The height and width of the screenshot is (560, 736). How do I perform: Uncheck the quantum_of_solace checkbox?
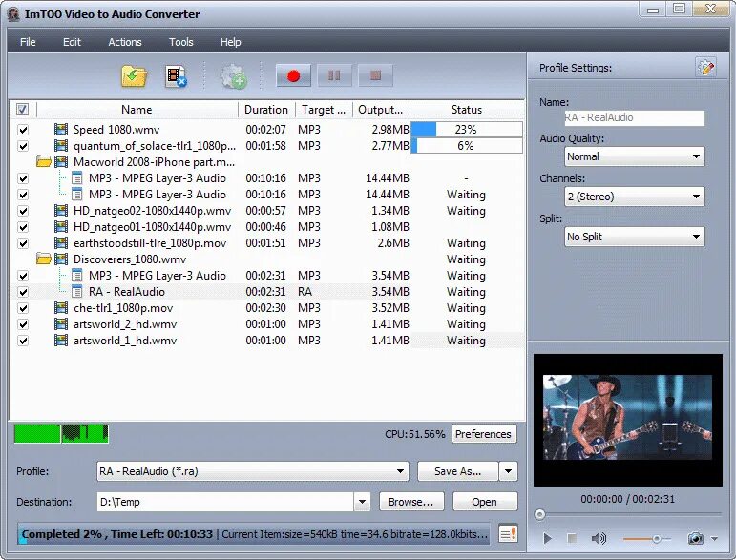tap(23, 145)
